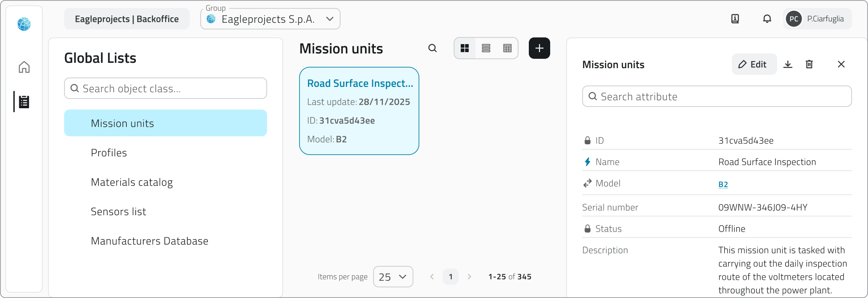Image resolution: width=868 pixels, height=298 pixels.
Task: Switch to list row view
Action: tap(486, 48)
